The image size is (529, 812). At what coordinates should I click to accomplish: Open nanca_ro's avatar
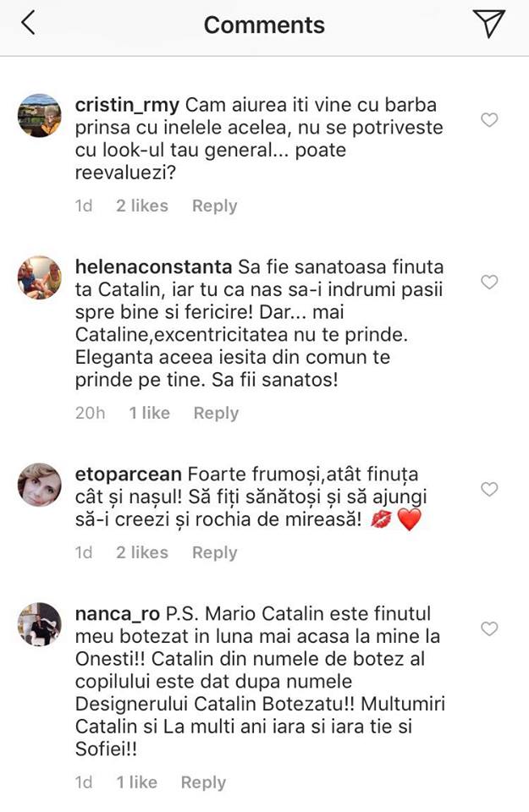(40, 624)
